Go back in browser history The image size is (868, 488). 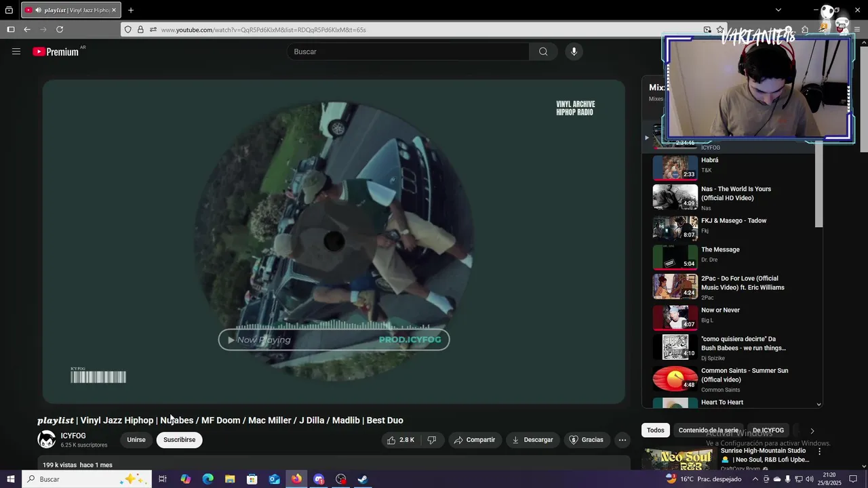pyautogui.click(x=27, y=30)
